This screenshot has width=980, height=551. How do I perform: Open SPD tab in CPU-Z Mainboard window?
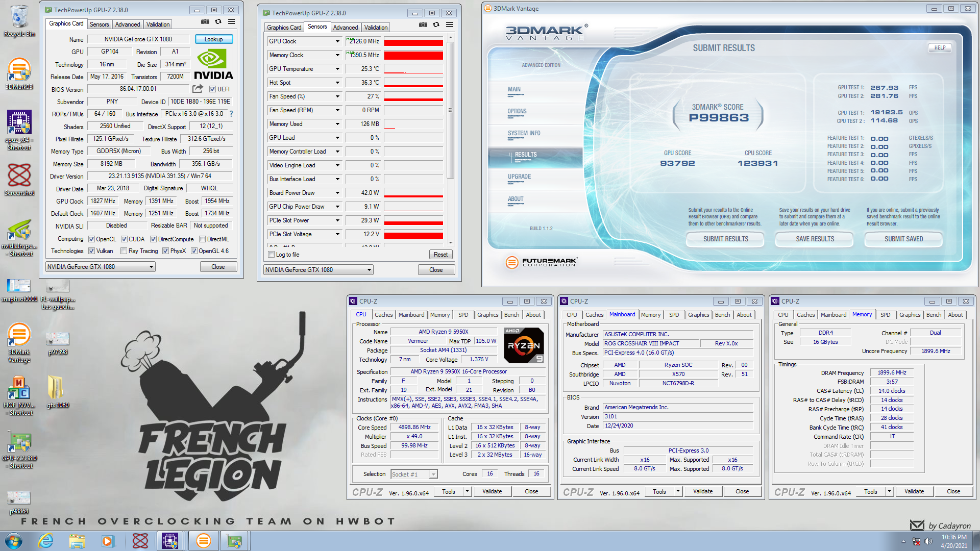[674, 315]
